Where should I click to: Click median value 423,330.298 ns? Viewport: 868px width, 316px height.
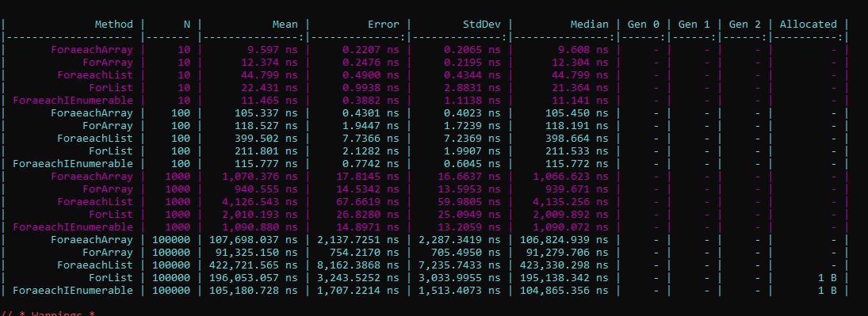click(x=564, y=265)
